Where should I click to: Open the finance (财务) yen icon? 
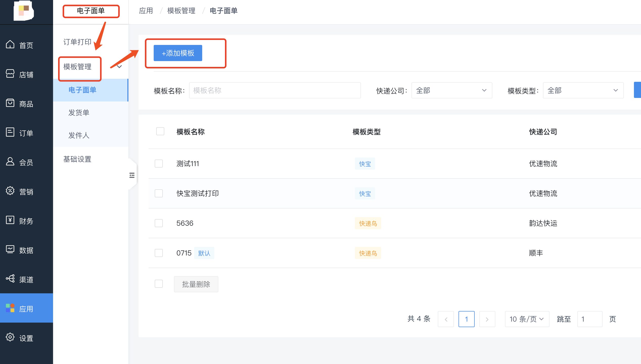tap(10, 220)
